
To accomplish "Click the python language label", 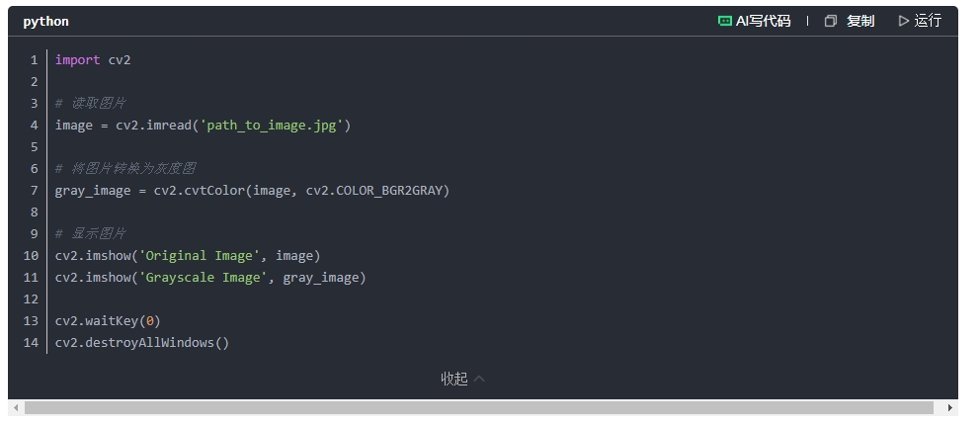I will 46,21.
